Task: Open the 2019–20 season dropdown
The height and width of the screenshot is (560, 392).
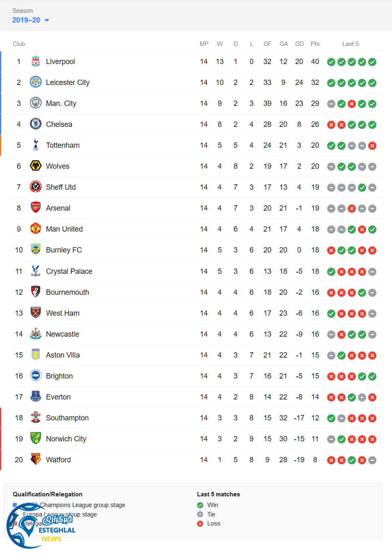Action: click(x=31, y=20)
